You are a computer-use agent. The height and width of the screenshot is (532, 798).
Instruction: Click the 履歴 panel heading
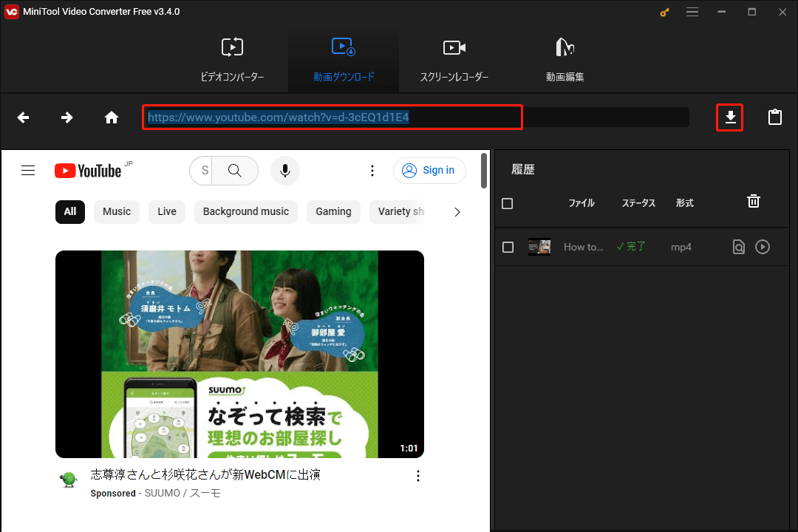[522, 169]
